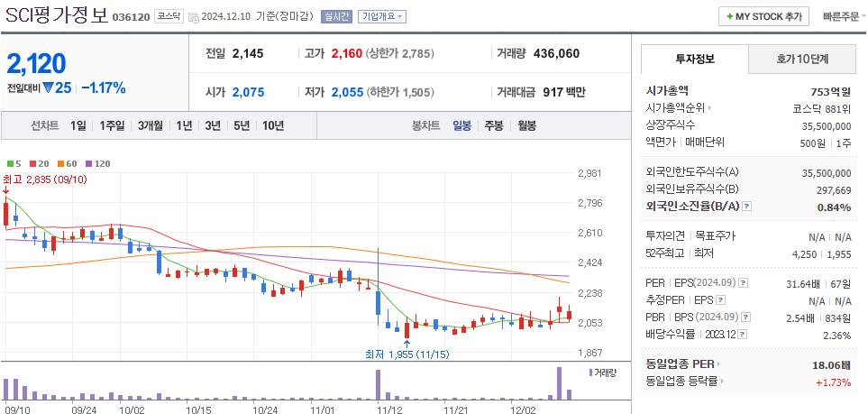Click the SCI평가정보 stock name title
This screenshot has width=868, height=414.
pyautogui.click(x=57, y=15)
